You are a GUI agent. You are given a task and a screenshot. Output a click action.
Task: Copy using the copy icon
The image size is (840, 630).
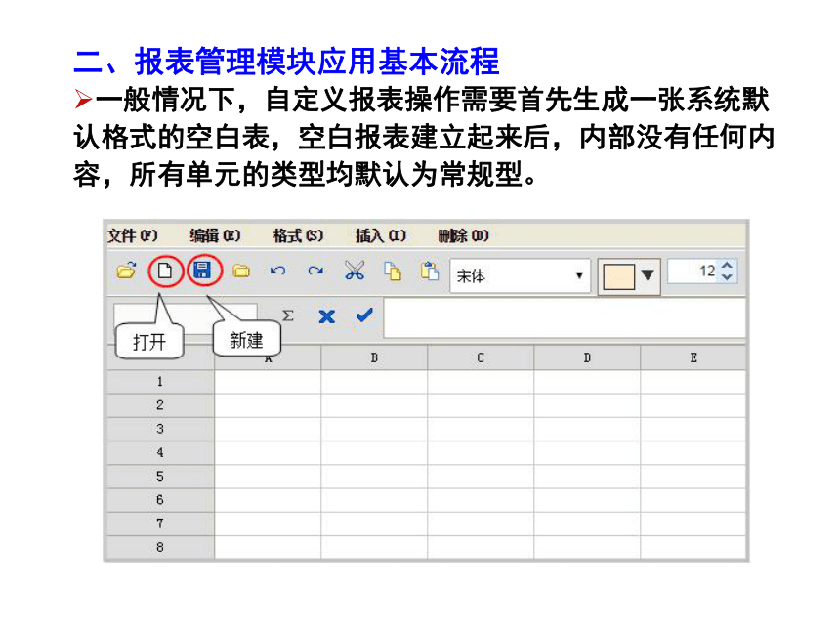pos(393,272)
